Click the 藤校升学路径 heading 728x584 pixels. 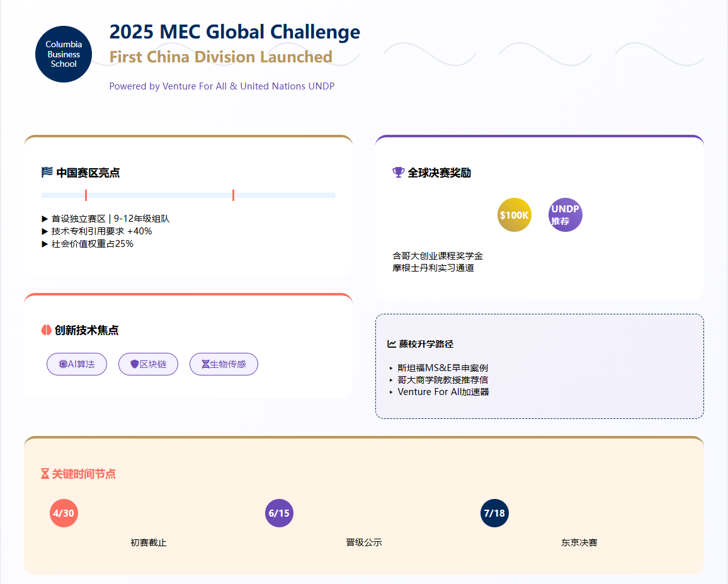point(426,344)
